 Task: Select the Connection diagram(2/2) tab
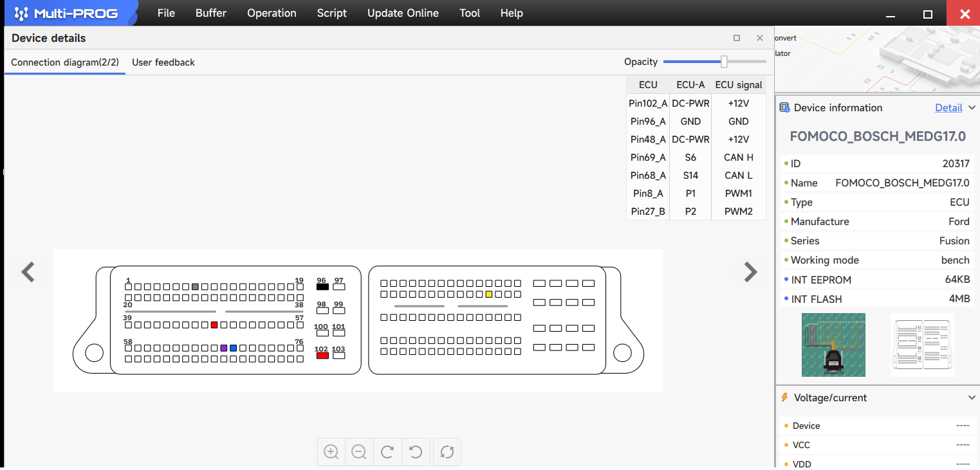[x=65, y=62]
